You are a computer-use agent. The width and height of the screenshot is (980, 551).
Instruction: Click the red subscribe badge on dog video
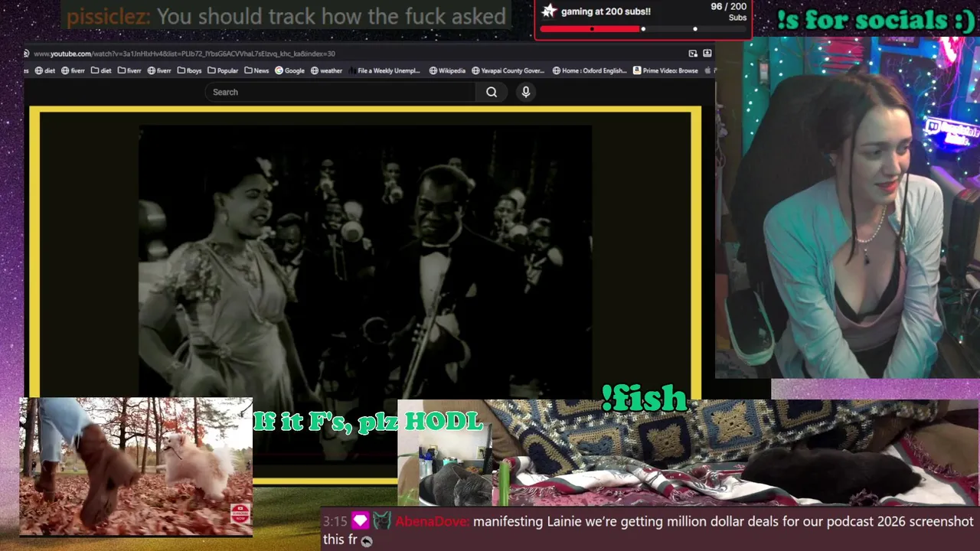(x=240, y=514)
